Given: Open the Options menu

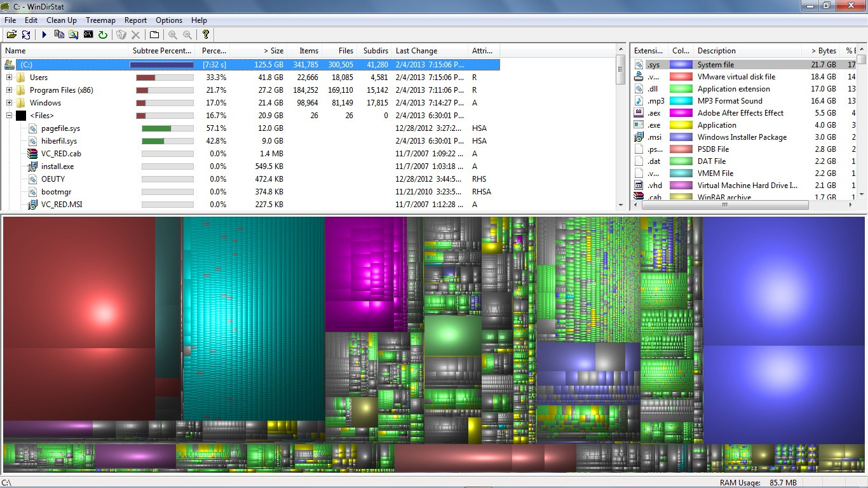Looking at the screenshot, I should tap(169, 20).
